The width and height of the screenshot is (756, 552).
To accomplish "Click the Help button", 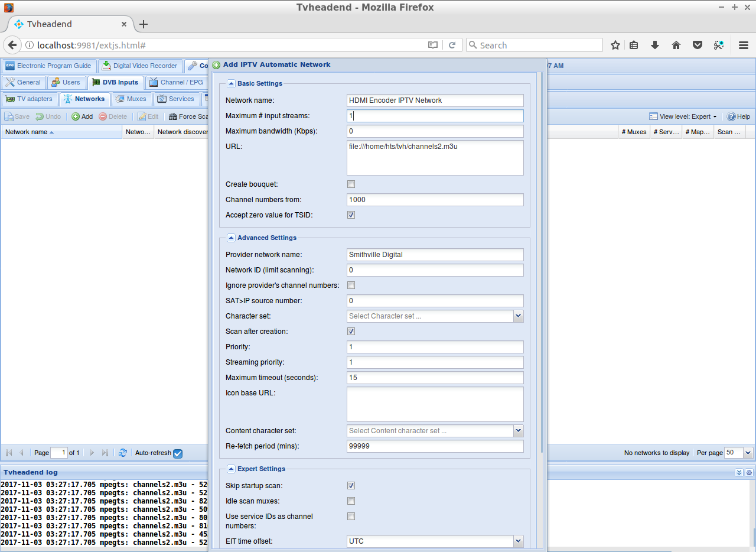I will click(738, 116).
